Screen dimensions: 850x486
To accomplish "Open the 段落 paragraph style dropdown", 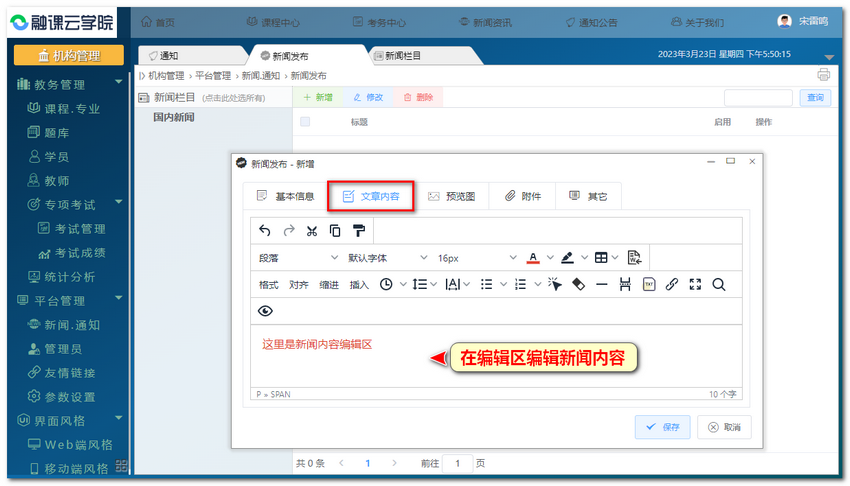I will click(x=295, y=258).
